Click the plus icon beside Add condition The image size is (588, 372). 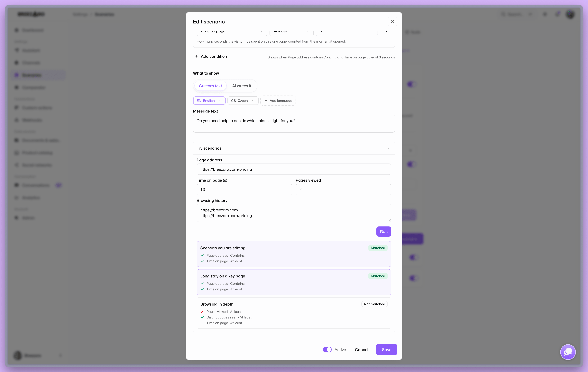(196, 56)
